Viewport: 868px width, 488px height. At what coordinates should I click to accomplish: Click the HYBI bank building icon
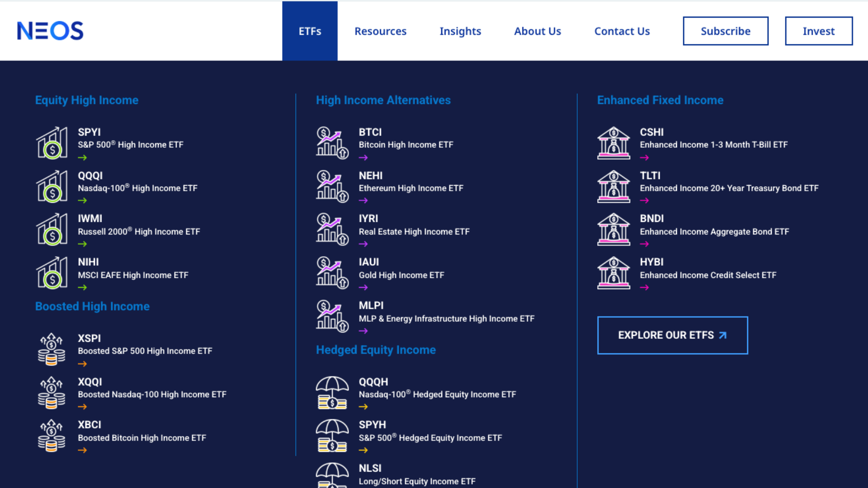tap(613, 272)
